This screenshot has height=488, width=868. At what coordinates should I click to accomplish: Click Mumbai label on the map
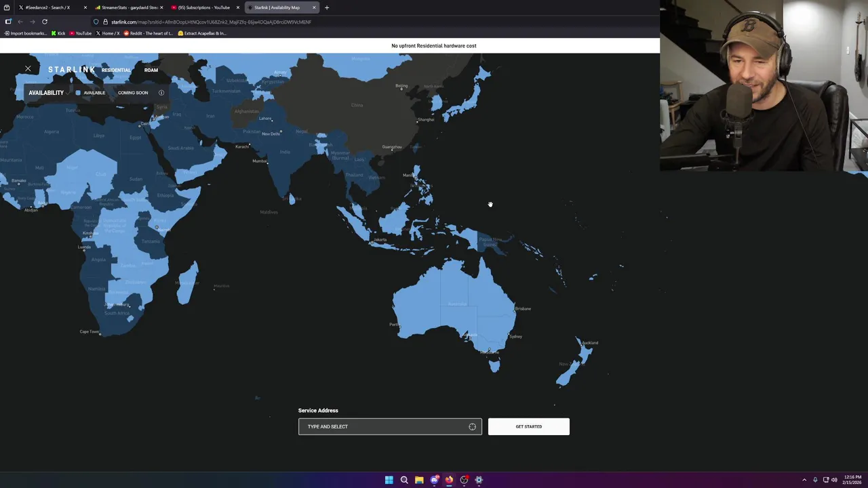[259, 161]
